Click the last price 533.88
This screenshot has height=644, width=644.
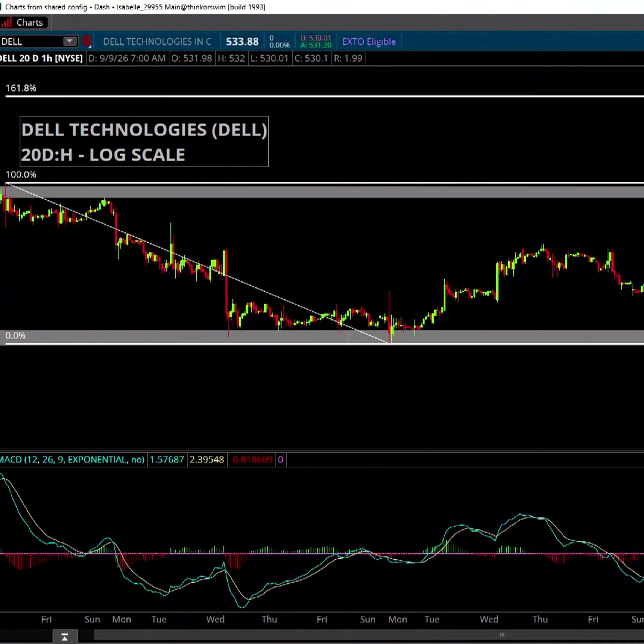point(242,42)
